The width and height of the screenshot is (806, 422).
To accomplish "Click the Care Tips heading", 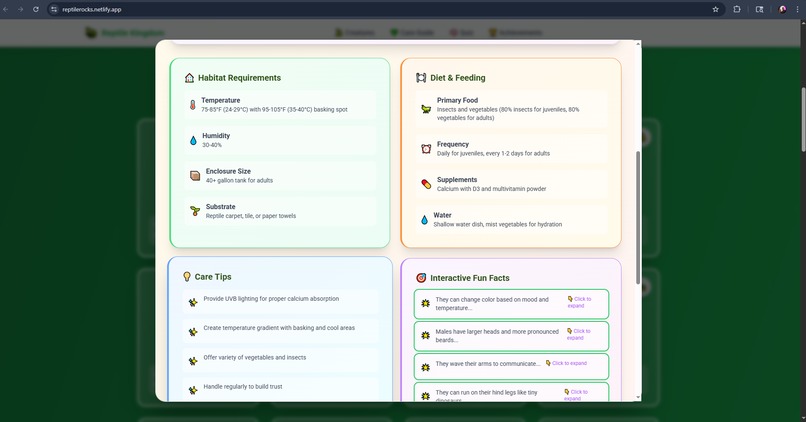I will pos(213,277).
